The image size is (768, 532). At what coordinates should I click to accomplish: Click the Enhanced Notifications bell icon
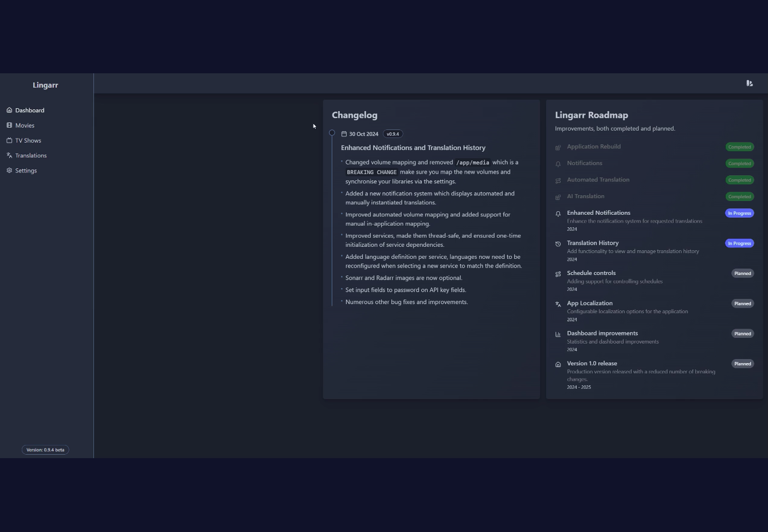click(558, 214)
